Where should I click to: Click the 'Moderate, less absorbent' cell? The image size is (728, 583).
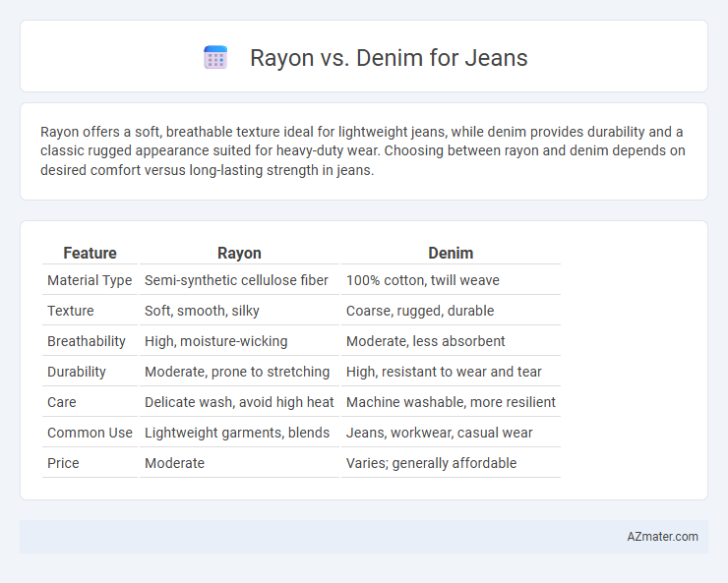click(x=451, y=341)
